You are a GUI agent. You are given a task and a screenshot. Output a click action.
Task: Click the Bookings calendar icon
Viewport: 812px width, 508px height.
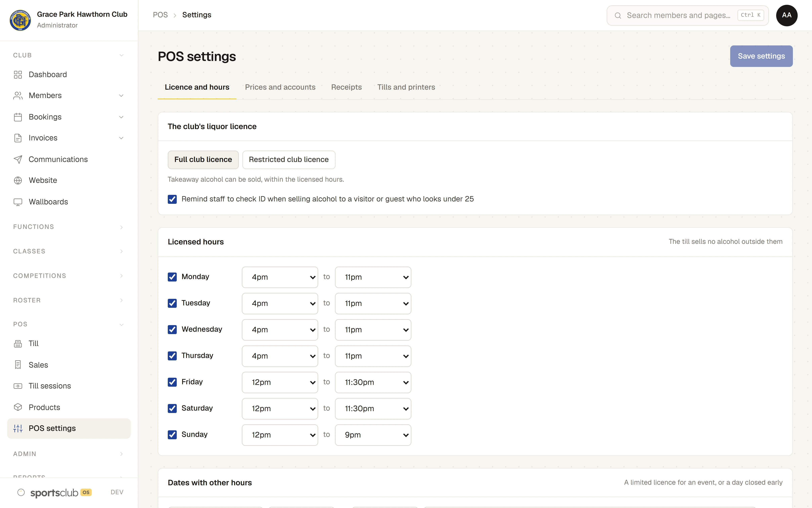coord(18,117)
